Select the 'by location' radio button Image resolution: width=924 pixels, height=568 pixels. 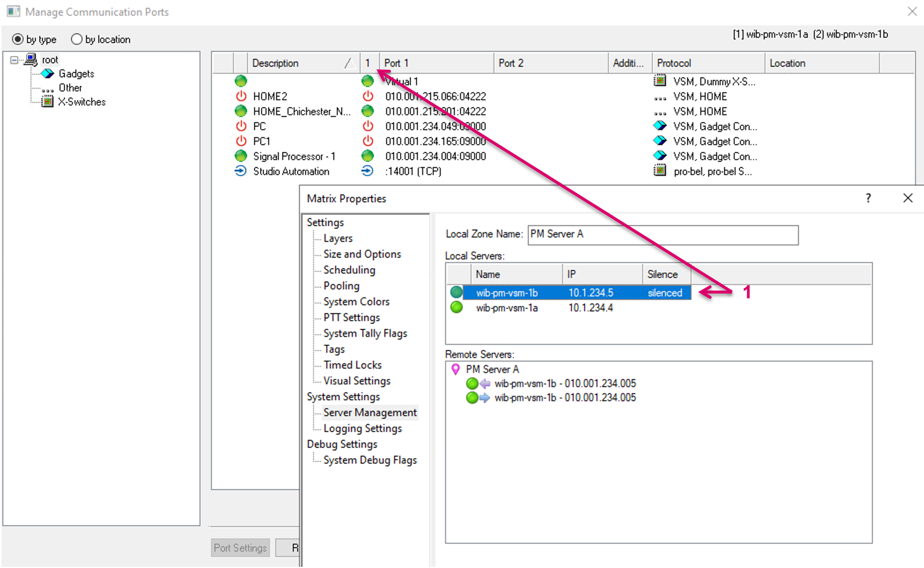[77, 39]
